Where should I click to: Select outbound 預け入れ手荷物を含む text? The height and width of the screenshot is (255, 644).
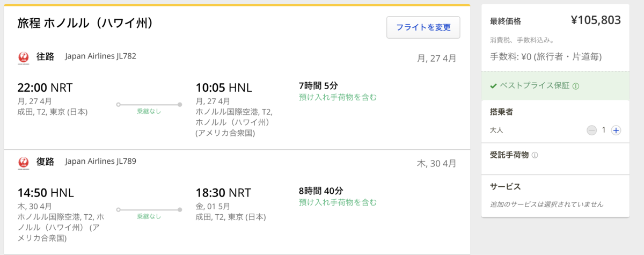(x=338, y=97)
